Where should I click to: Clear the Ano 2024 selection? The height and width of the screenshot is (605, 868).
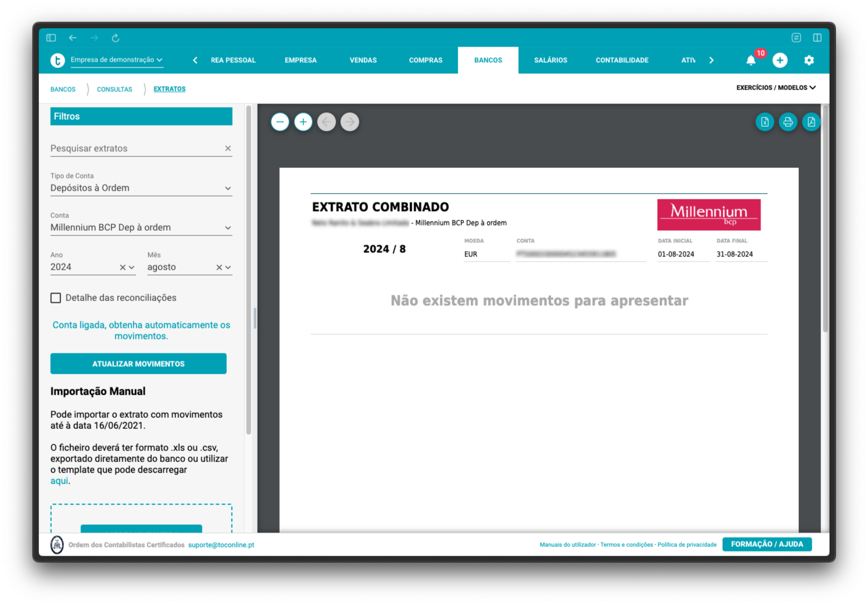click(x=123, y=267)
